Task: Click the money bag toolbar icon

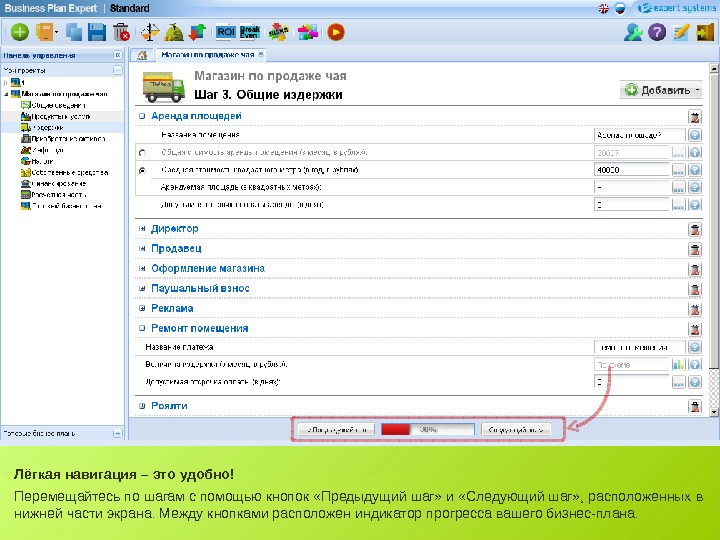Action: (x=174, y=32)
